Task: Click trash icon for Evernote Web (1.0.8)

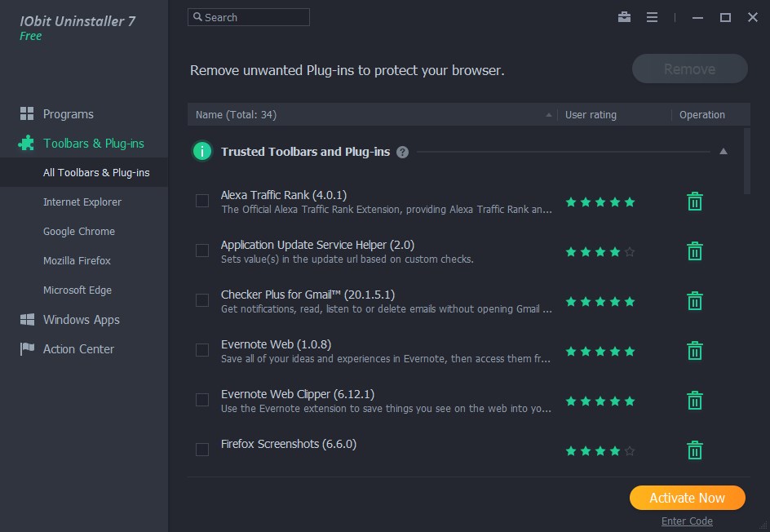Action: (x=694, y=351)
